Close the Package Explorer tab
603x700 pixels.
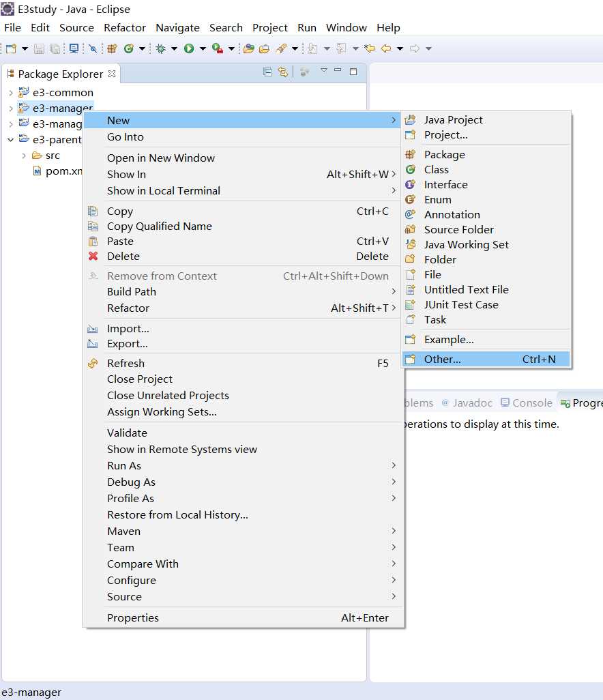112,73
